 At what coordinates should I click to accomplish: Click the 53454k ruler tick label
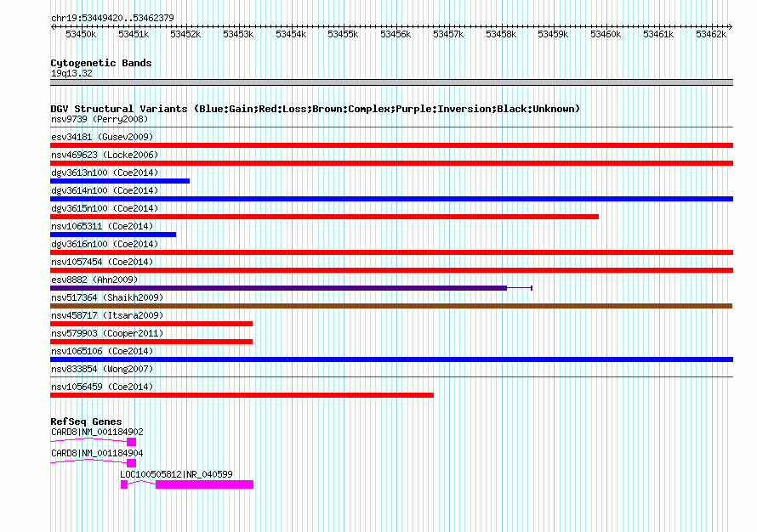(291, 34)
